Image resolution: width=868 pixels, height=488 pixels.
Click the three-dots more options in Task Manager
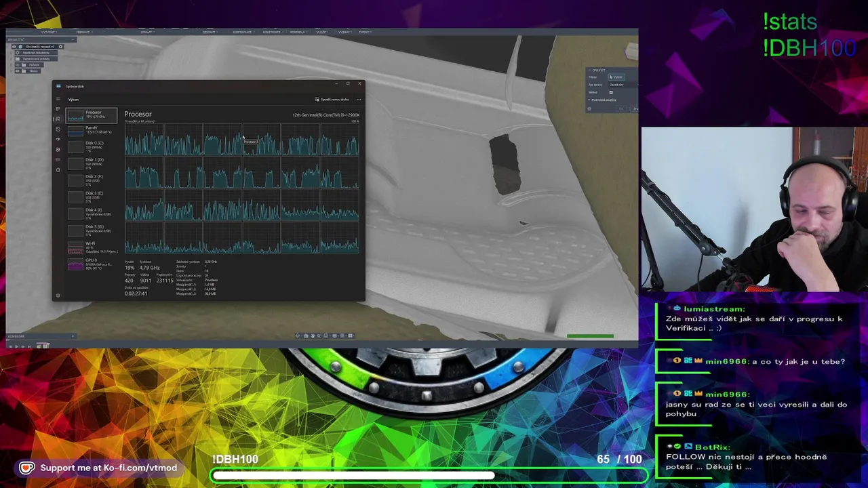click(359, 100)
